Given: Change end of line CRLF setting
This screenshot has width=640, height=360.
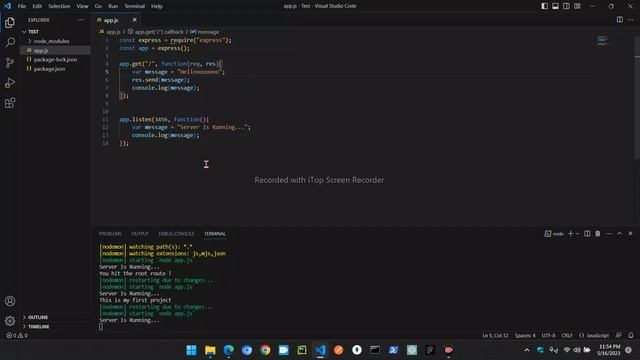Looking at the screenshot, I should click(x=567, y=335).
